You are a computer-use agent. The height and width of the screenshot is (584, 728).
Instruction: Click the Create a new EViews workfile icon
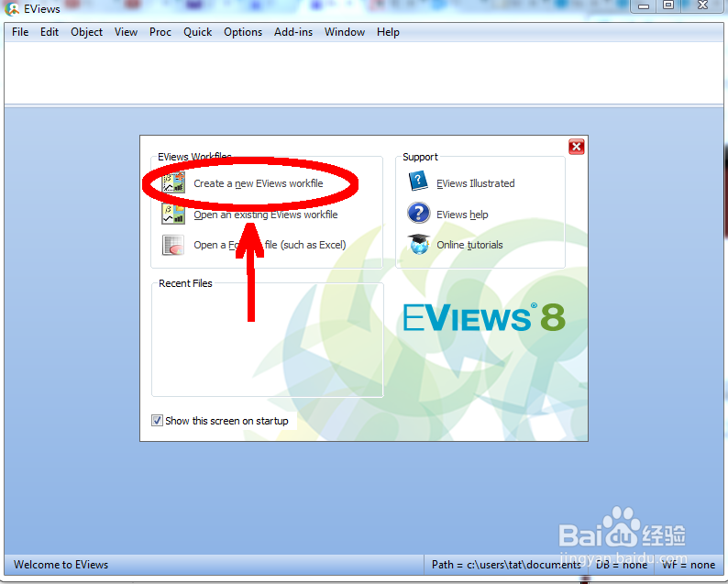click(173, 182)
